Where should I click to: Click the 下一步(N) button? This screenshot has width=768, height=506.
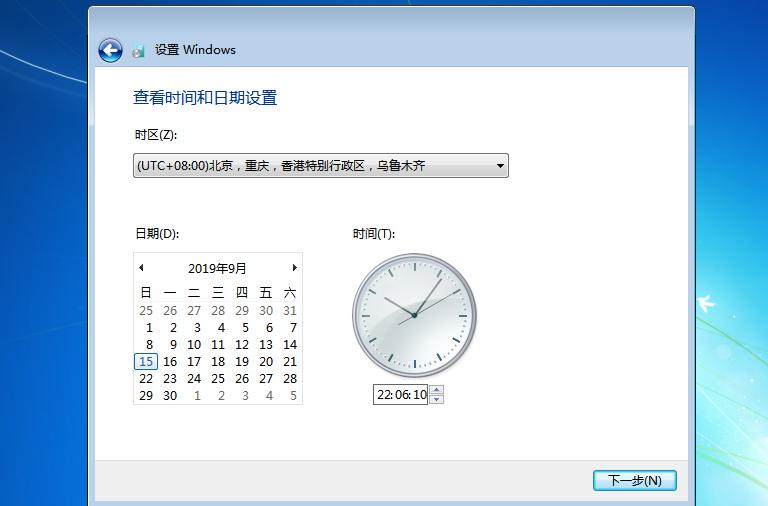point(635,481)
